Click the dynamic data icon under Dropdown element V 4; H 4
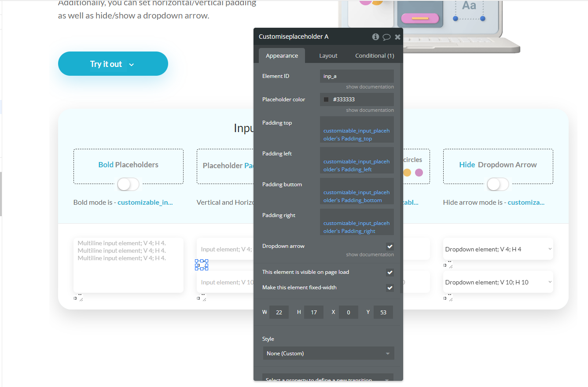This screenshot has width=588, height=387. pos(444,265)
